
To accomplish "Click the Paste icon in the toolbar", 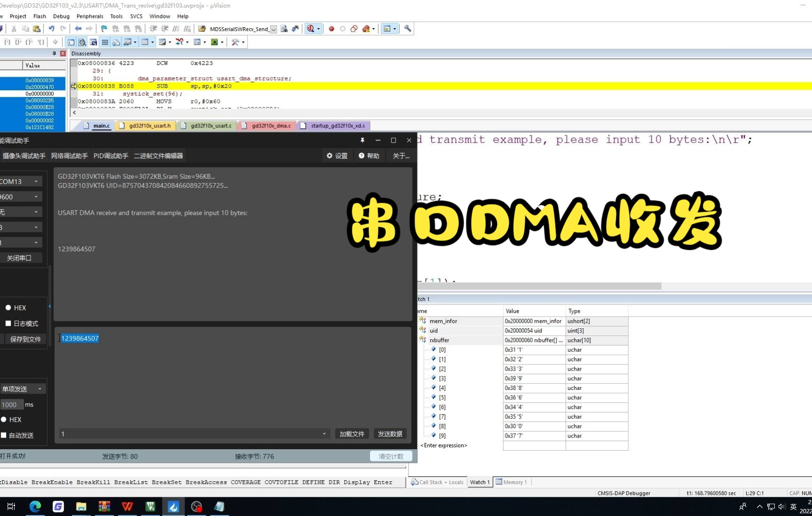I will 37,29.
